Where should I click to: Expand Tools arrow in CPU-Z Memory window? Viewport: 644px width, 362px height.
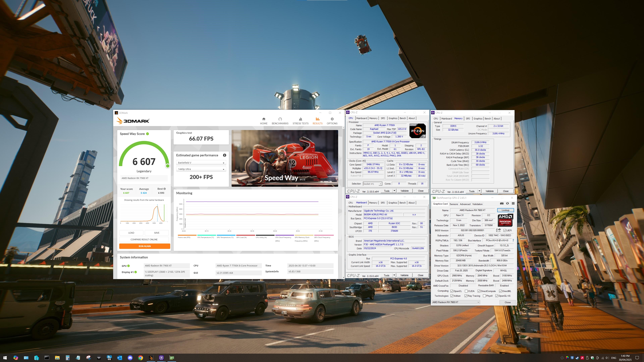pos(479,191)
